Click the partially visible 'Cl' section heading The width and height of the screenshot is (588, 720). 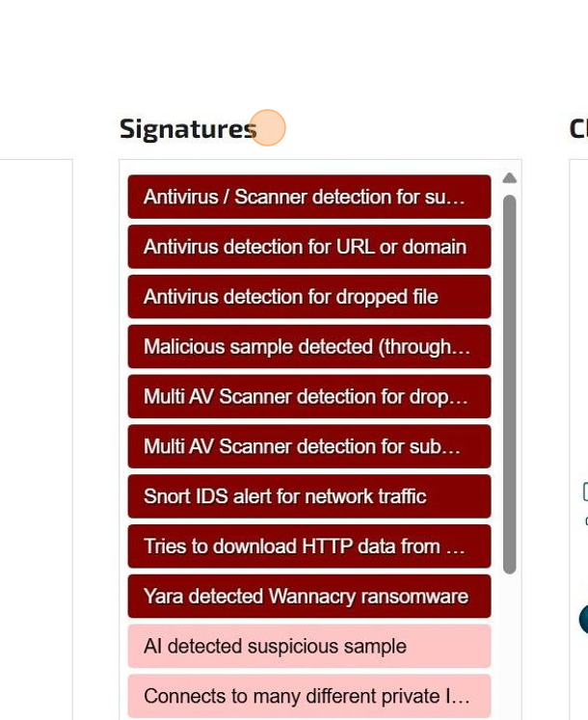point(578,128)
